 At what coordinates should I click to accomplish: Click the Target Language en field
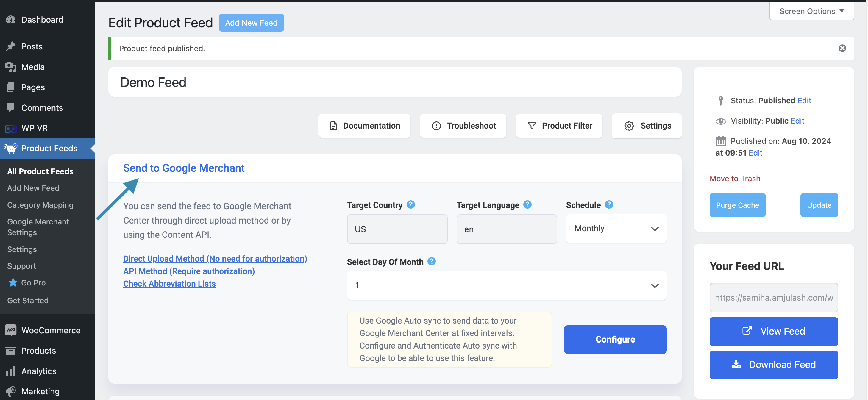click(x=507, y=229)
